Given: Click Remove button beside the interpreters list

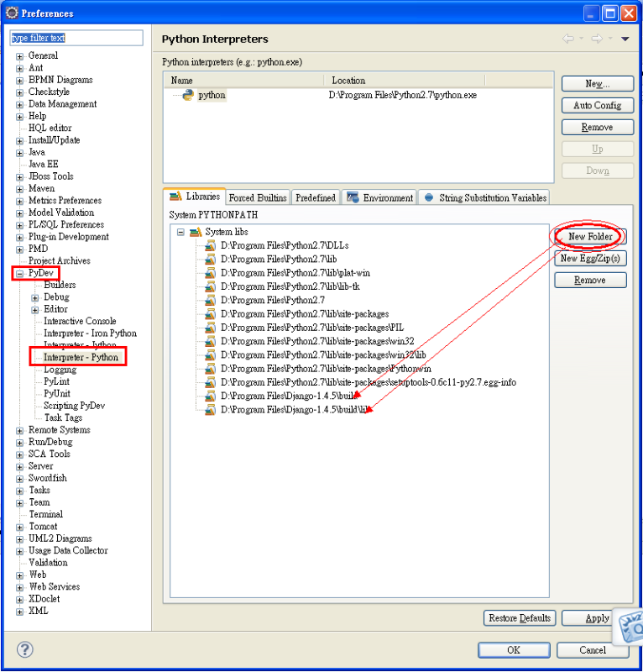Looking at the screenshot, I should 598,128.
